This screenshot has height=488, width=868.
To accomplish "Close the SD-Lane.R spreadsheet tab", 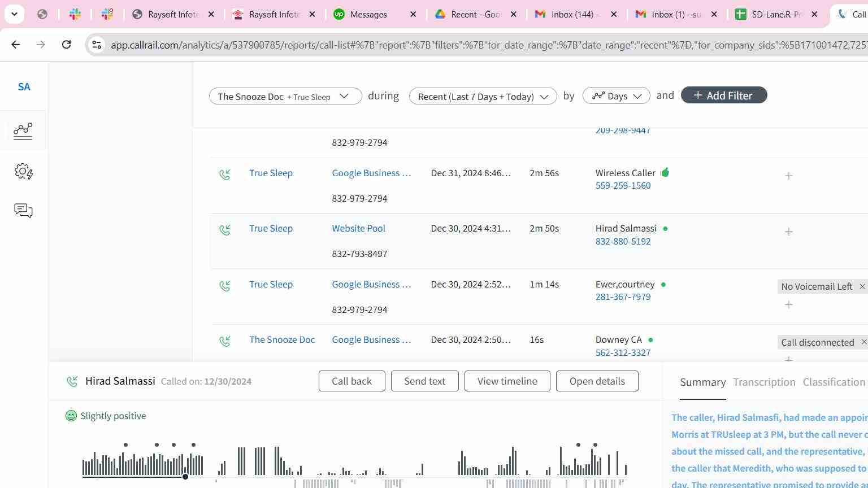I will pos(814,14).
